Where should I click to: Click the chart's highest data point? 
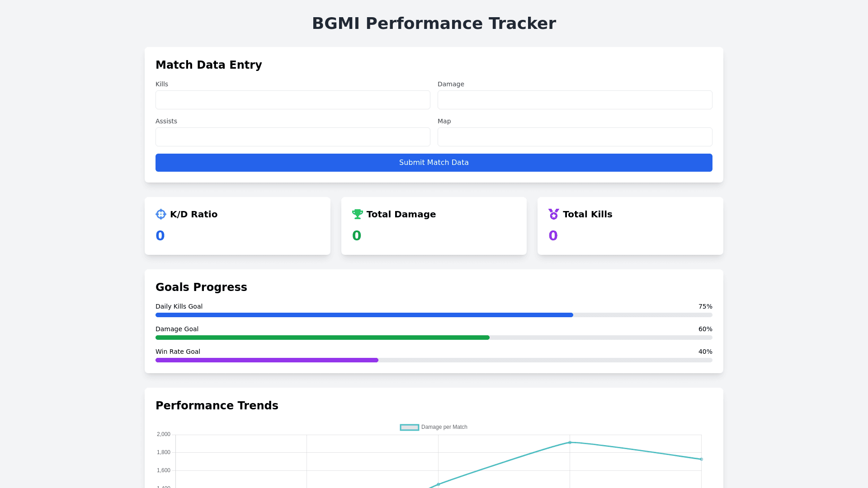click(x=570, y=442)
